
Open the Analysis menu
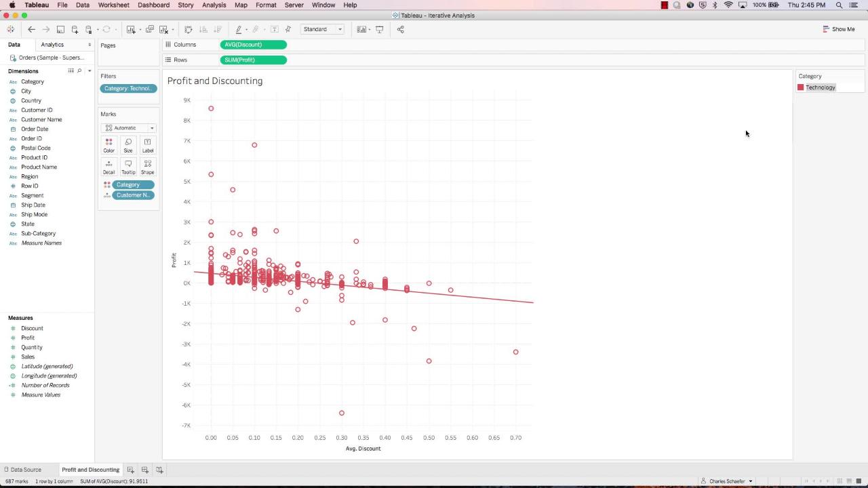point(214,5)
